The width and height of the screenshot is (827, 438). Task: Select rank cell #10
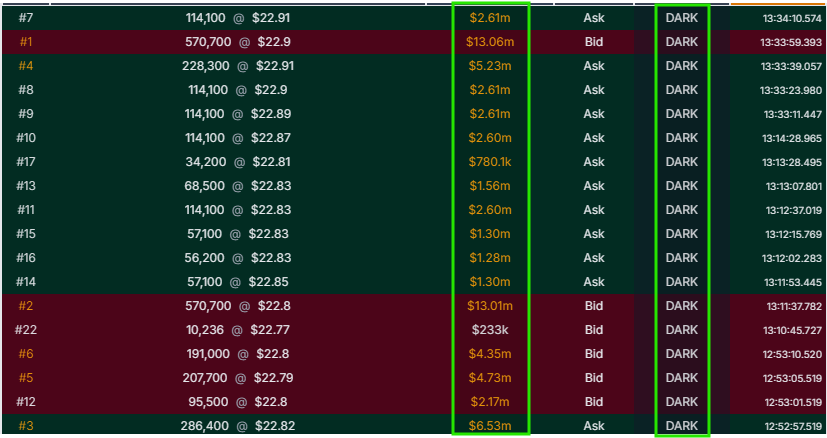[26, 138]
